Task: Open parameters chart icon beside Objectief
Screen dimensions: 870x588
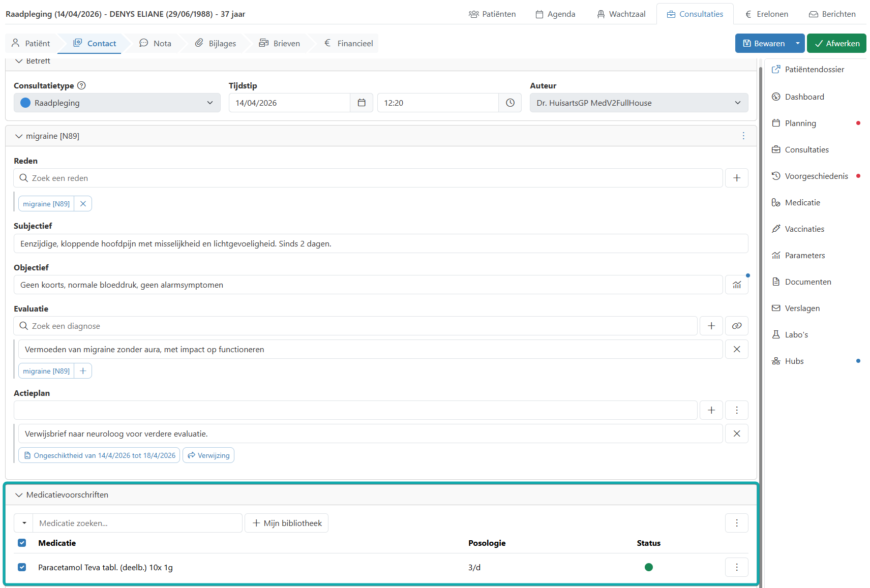Action: point(737,285)
